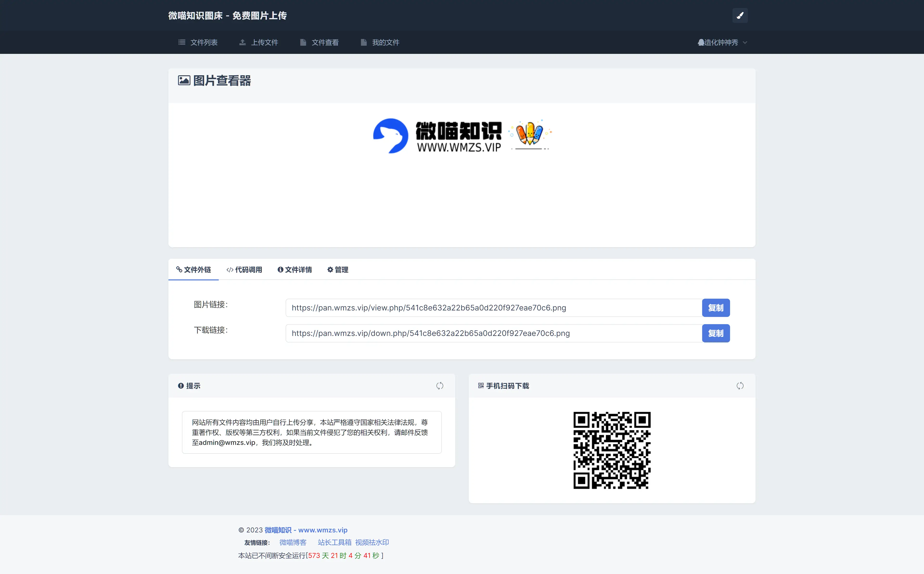Click the image viewer icon beside 图片查看器
The image size is (924, 574).
point(184,81)
